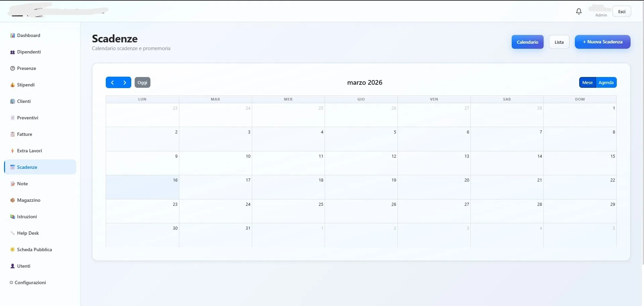Click day 29 in the DOM column

580,211
